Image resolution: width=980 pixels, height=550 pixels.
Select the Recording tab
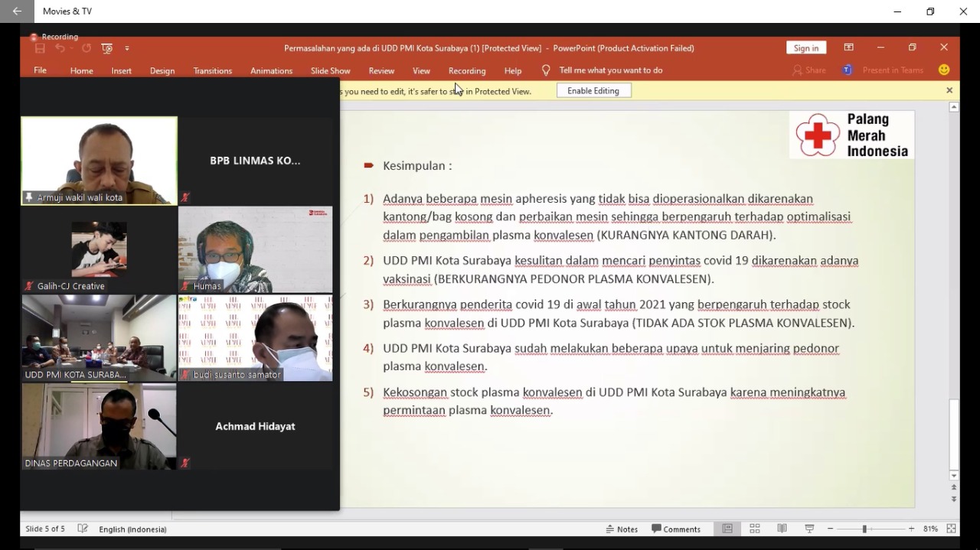tap(467, 70)
